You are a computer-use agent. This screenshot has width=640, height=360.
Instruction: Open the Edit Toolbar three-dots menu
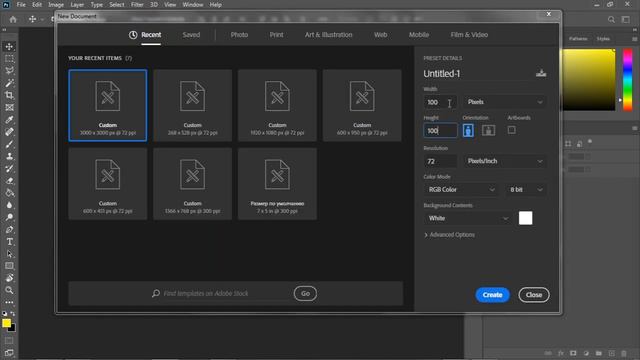[x=9, y=302]
